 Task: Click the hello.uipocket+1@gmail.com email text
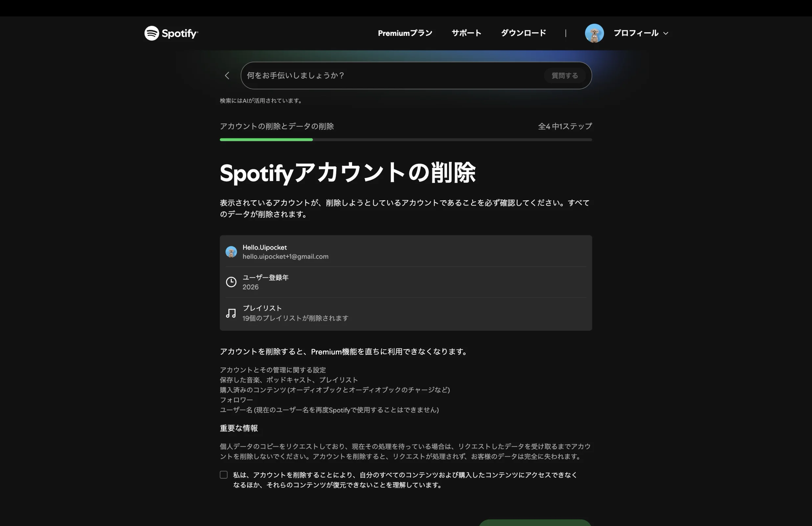click(285, 256)
